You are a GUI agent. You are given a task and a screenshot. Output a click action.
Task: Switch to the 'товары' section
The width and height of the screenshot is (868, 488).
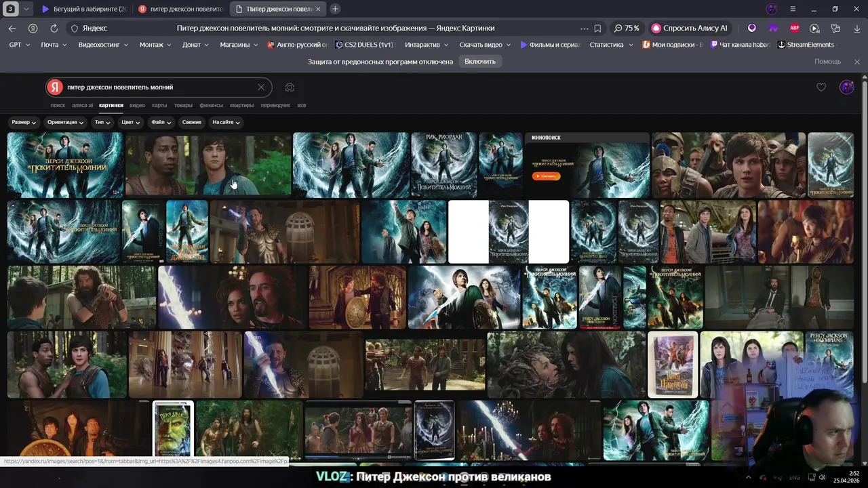point(183,105)
